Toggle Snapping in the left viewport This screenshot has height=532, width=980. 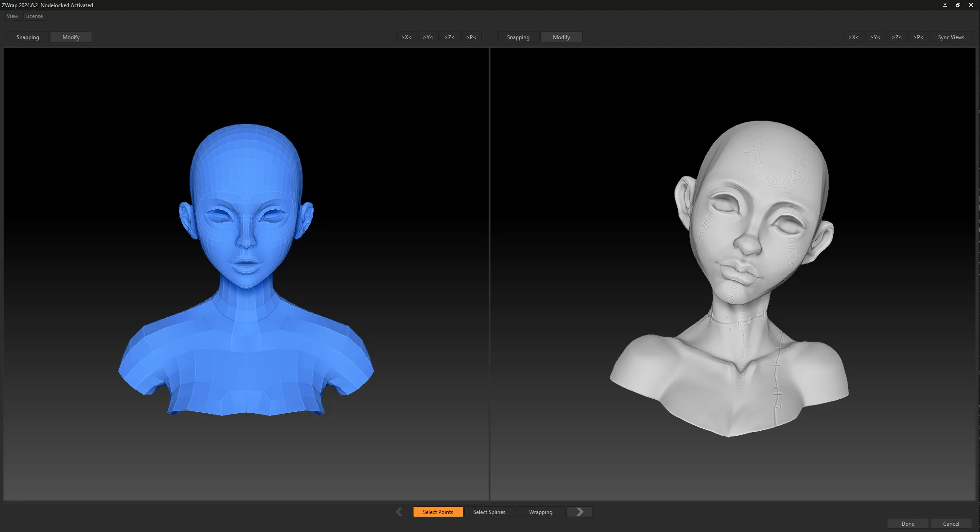click(28, 37)
